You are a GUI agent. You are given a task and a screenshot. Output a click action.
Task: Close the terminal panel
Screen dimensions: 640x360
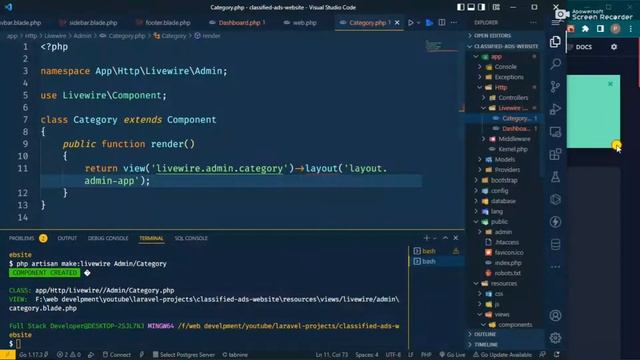pos(456,238)
